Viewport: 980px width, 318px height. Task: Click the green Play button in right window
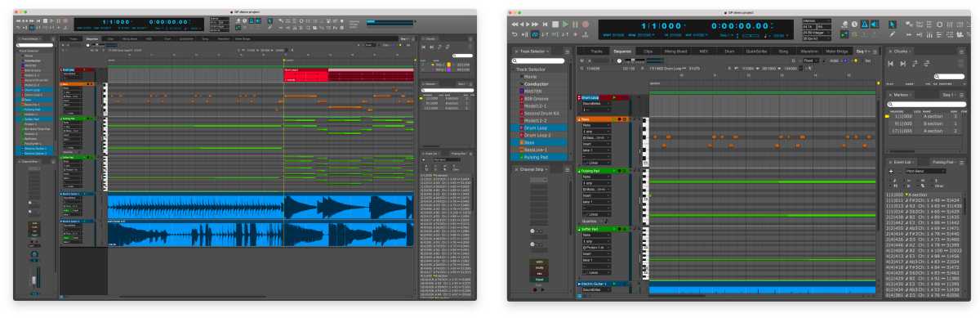[x=565, y=25]
